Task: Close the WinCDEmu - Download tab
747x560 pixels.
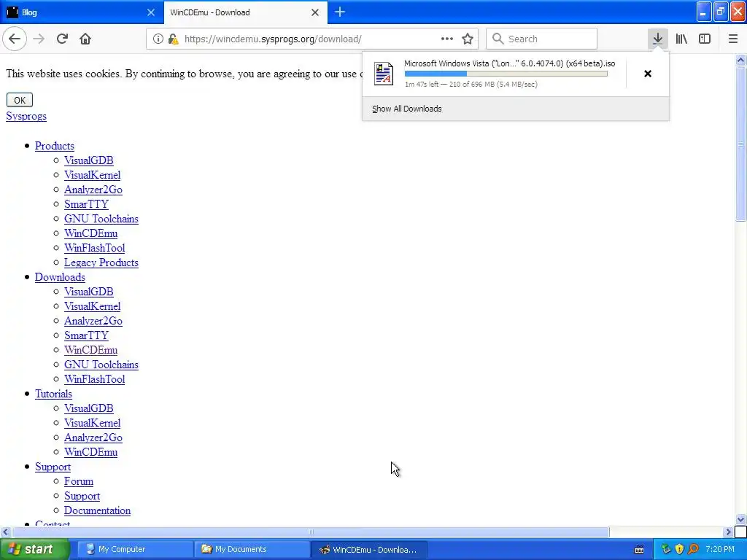Action: coord(315,12)
